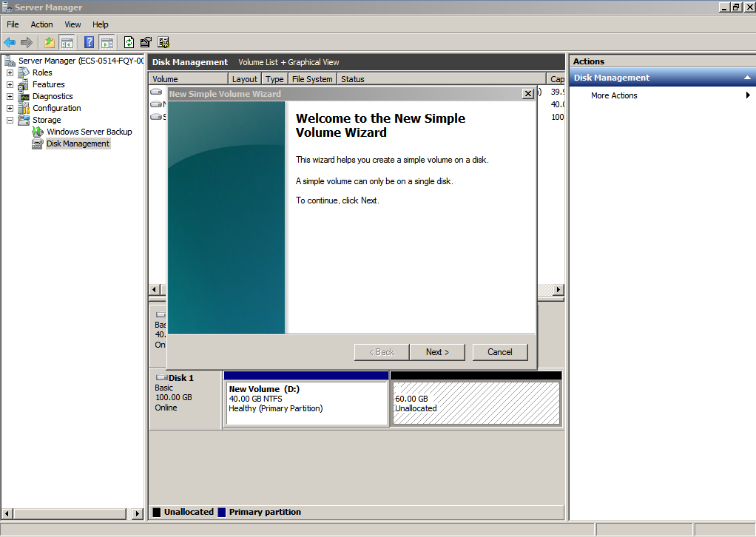Toggle the Show/Hide Console Tree toolbar icon
The width and height of the screenshot is (756, 537).
click(67, 42)
